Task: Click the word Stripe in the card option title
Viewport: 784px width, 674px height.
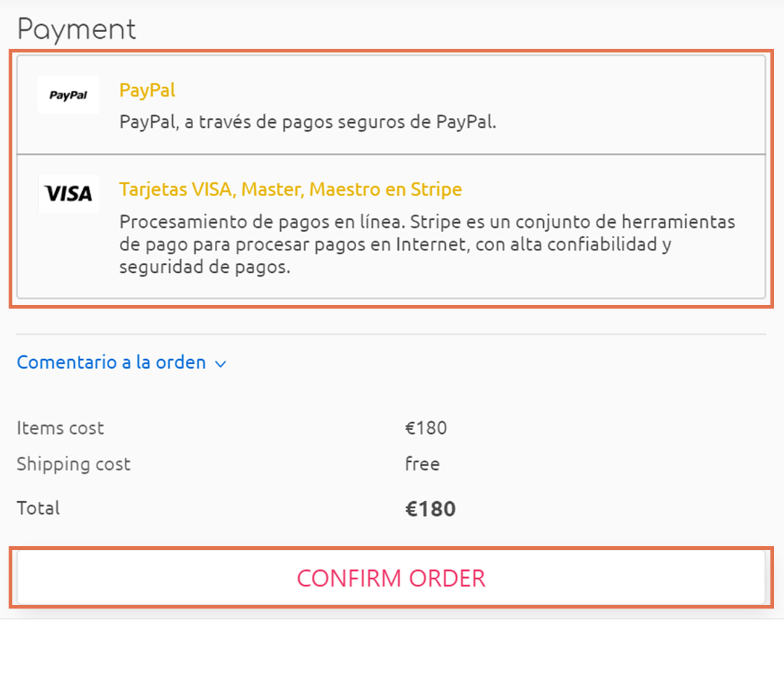Action: tap(436, 189)
